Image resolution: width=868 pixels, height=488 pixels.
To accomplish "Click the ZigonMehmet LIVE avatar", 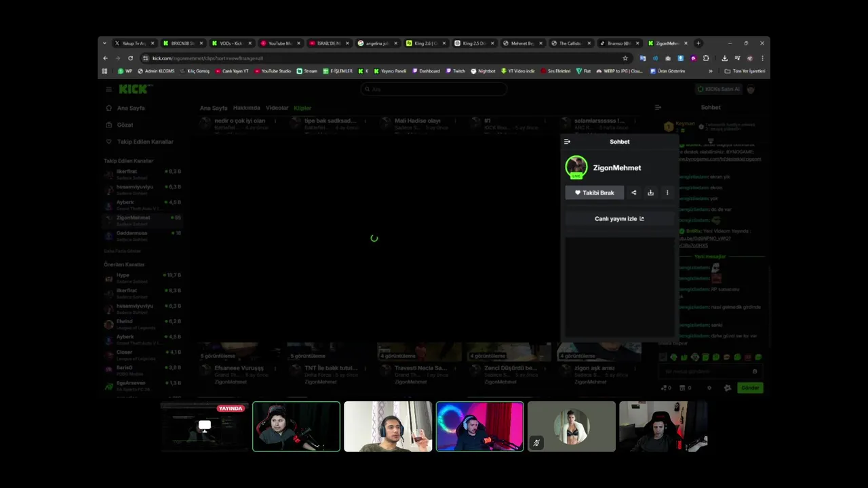I will pos(576,167).
